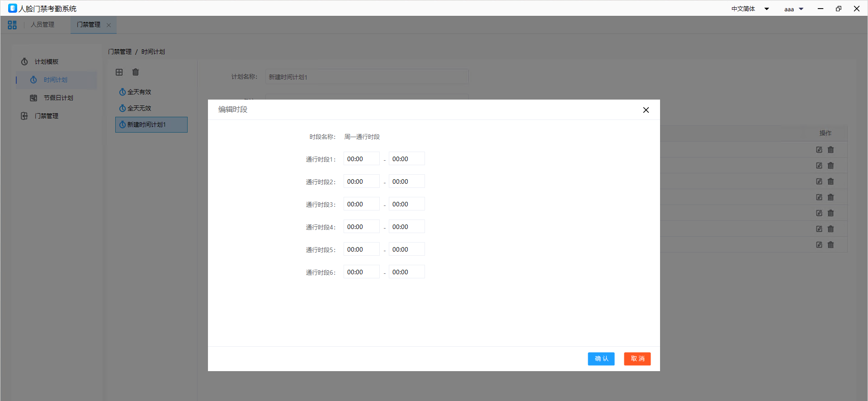Viewport: 868px width, 401px height.
Task: Click the delete plan trash icon in toolbar
Action: 136,72
